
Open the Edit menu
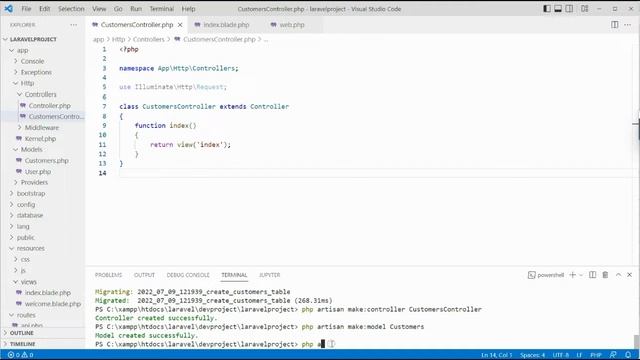[x=44, y=9]
